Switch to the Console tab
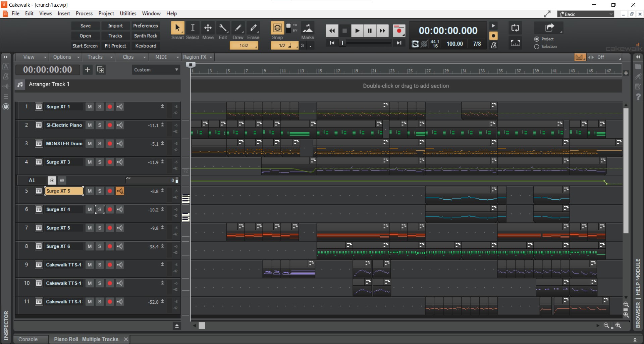This screenshot has height=344, width=644. [28, 339]
